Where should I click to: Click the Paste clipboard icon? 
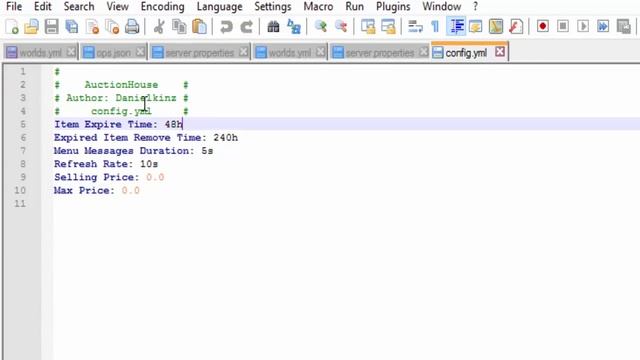click(199, 27)
